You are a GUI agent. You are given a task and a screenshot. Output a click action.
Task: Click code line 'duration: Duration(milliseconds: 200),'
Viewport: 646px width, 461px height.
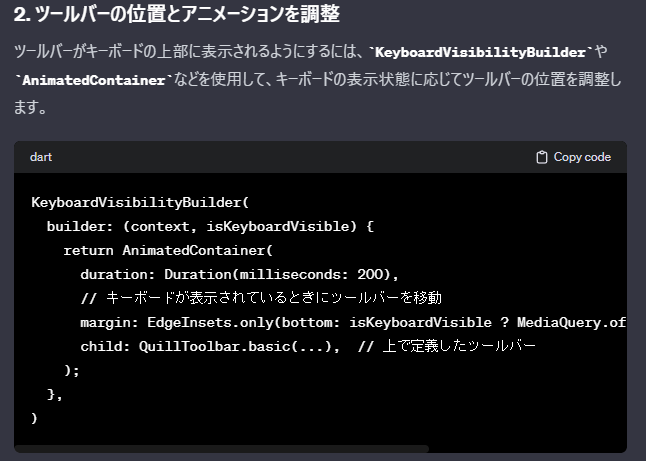(x=239, y=274)
